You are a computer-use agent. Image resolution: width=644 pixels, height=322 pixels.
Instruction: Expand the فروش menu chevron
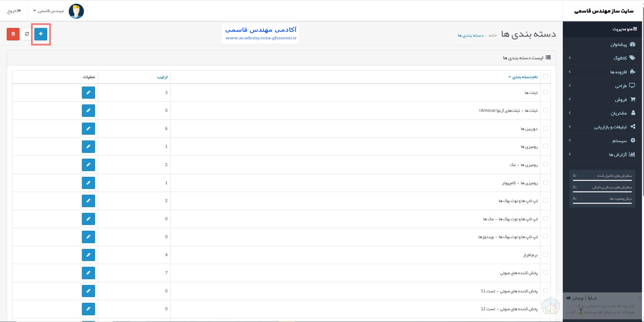570,99
